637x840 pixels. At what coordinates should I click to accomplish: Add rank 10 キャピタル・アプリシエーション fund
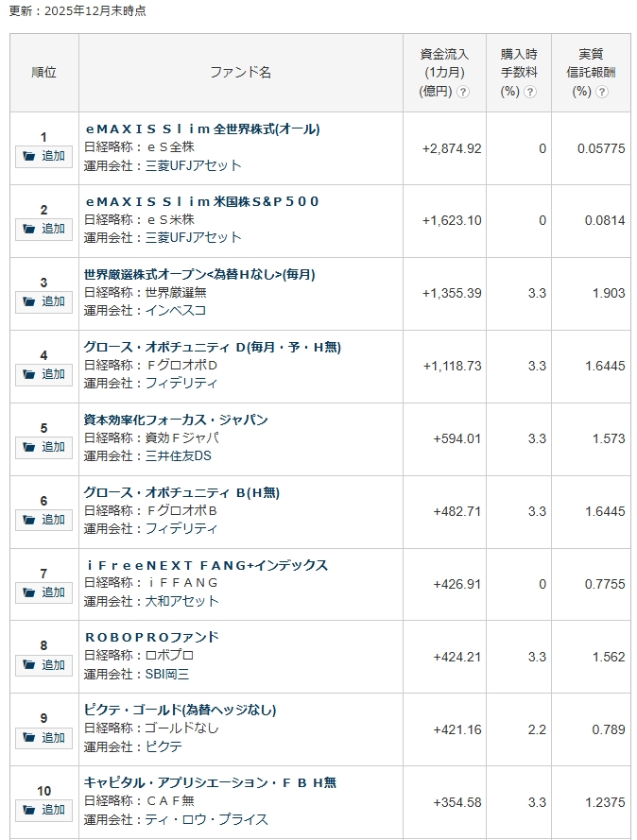43,811
